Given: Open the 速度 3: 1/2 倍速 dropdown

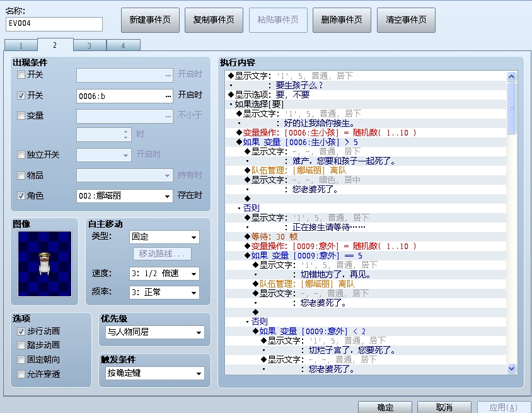Looking at the screenshot, I should [165, 274].
